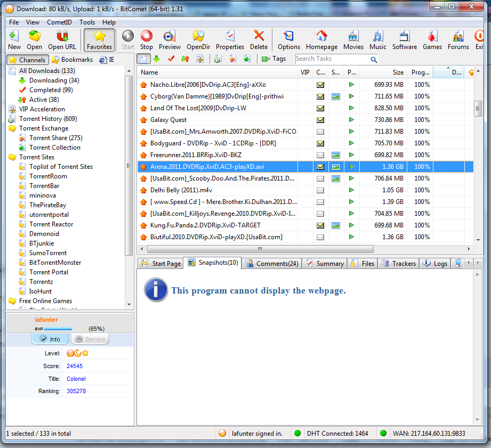Switch to the Trackers tab

[398, 264]
